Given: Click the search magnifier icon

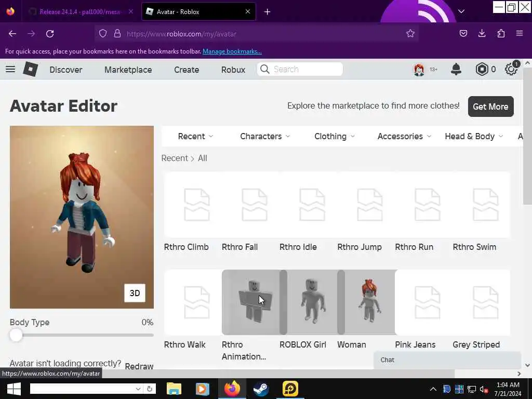Looking at the screenshot, I should 265,69.
